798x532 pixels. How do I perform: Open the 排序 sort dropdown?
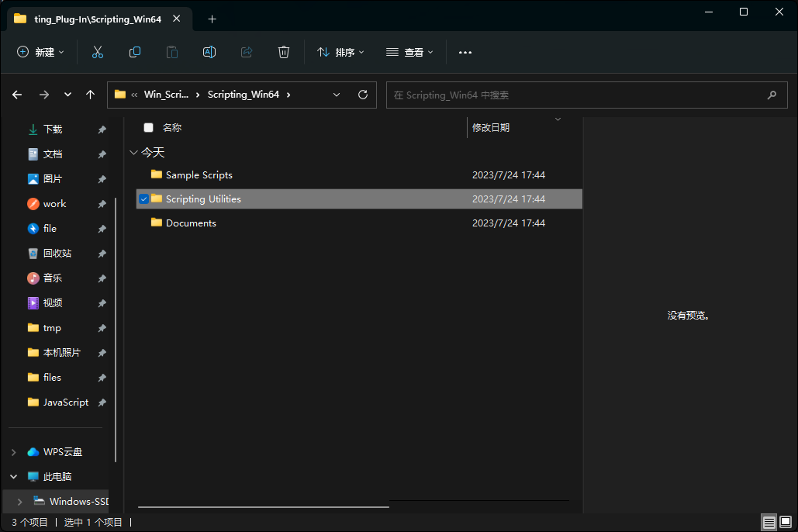340,52
